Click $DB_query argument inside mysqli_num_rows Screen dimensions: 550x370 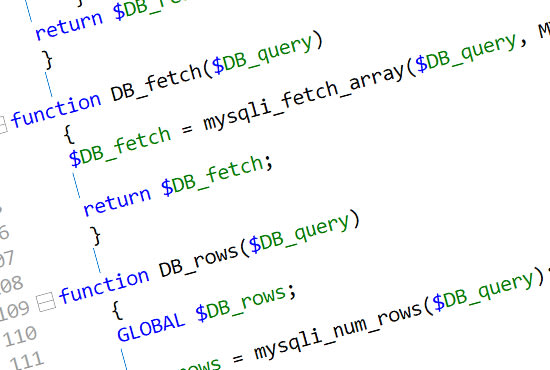click(483, 292)
